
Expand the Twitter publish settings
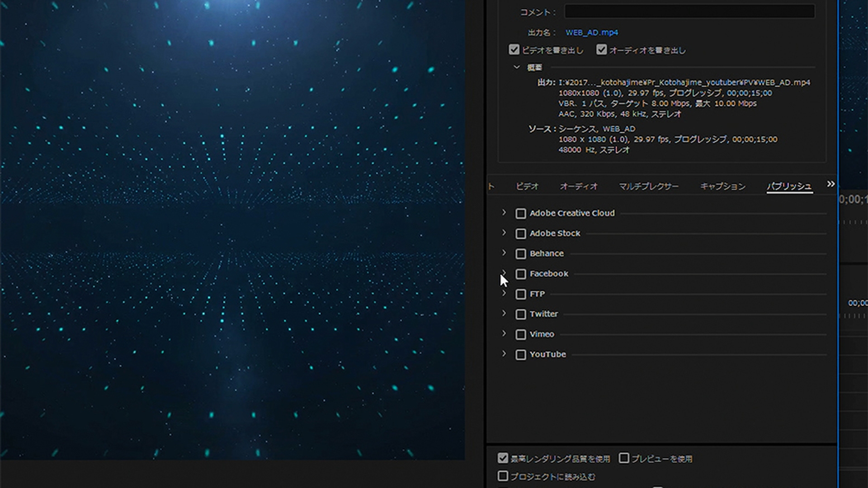click(x=504, y=313)
